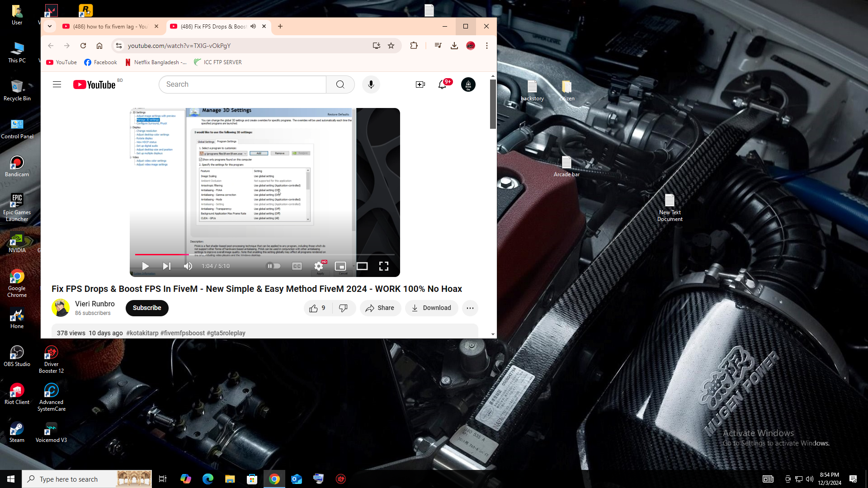Click the YouTube search input field
Viewport: 868px width, 488px height.
242,84
